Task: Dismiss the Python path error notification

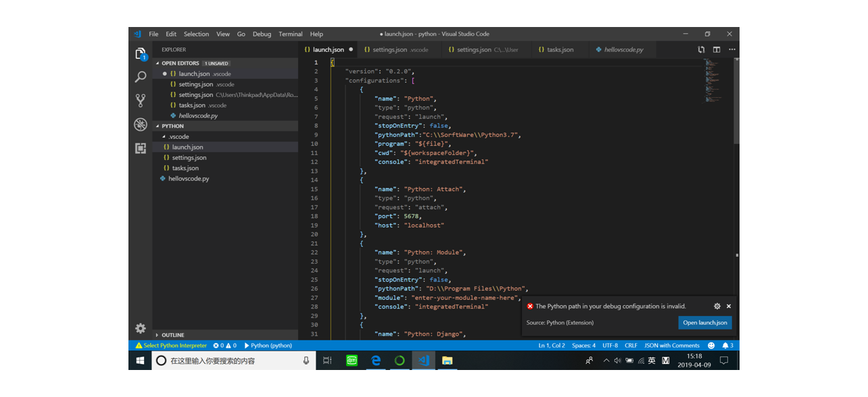Action: tap(729, 306)
